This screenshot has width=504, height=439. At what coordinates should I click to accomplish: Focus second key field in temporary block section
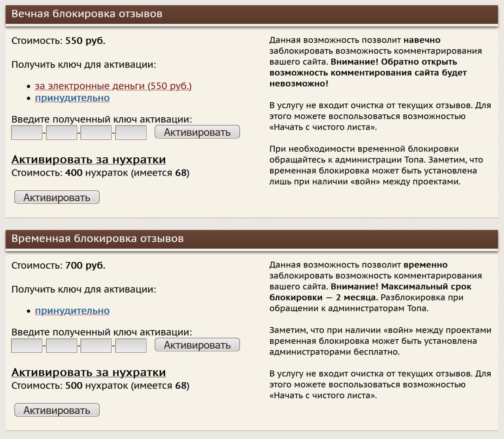[x=61, y=345]
